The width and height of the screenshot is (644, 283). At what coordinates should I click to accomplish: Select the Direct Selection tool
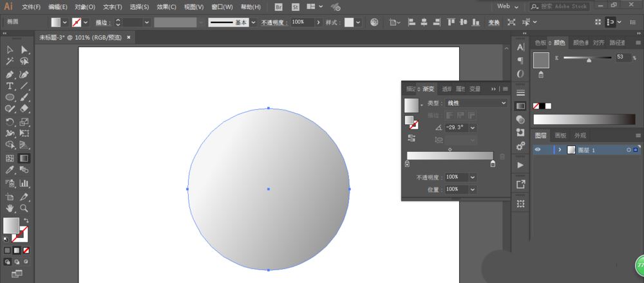(24, 50)
